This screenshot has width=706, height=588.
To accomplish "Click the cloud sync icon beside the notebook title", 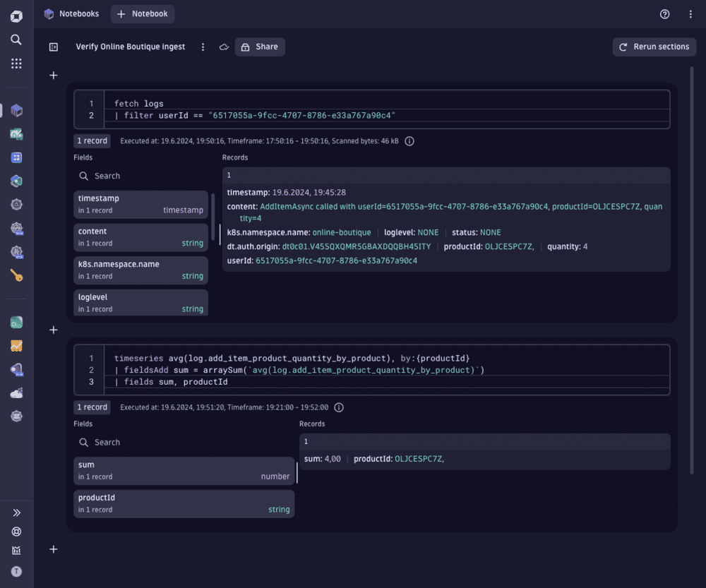I will pyautogui.click(x=223, y=47).
